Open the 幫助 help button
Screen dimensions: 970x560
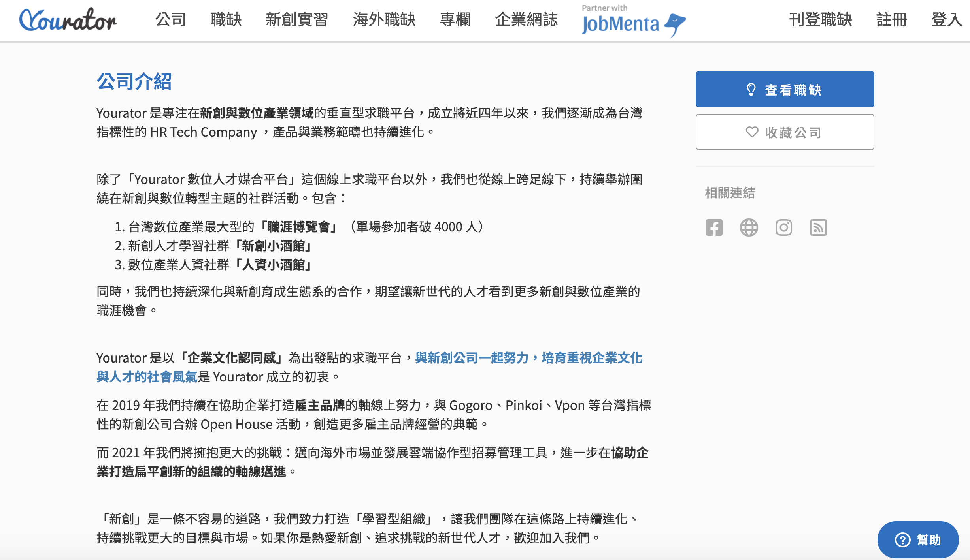(x=918, y=539)
